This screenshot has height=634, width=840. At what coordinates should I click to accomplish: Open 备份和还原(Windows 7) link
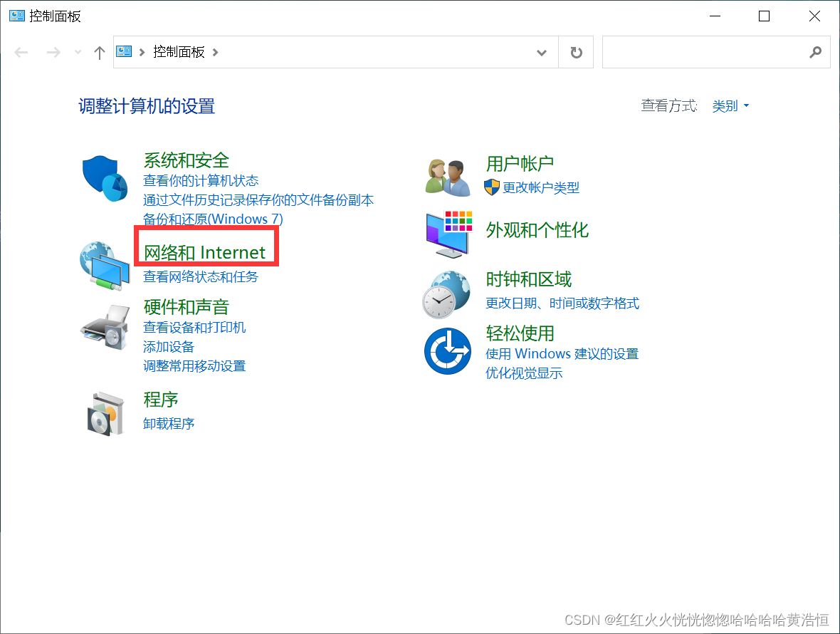point(214,219)
